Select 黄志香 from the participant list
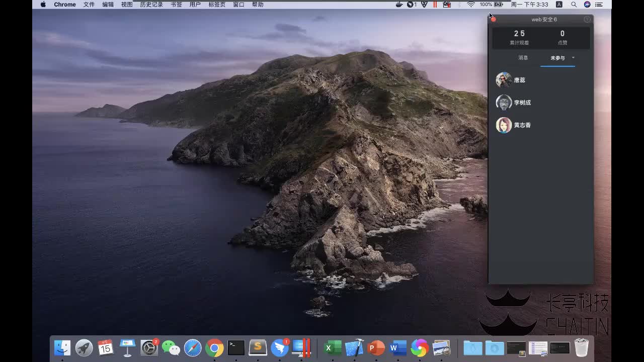644x362 pixels. [522, 125]
